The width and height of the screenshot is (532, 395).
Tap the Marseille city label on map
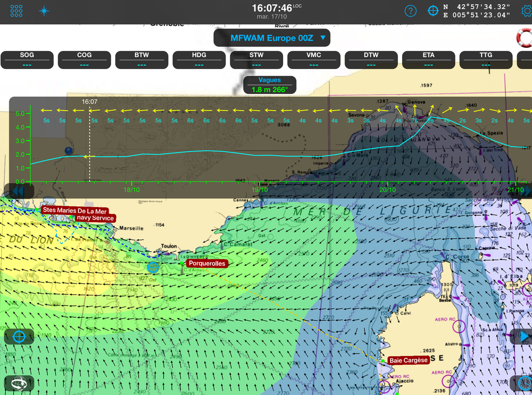[131, 228]
